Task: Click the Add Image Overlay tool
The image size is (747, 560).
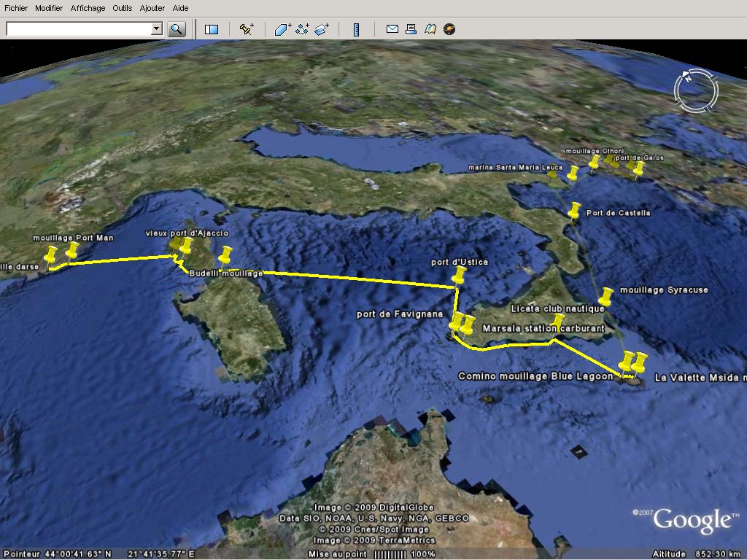Action: (x=322, y=29)
